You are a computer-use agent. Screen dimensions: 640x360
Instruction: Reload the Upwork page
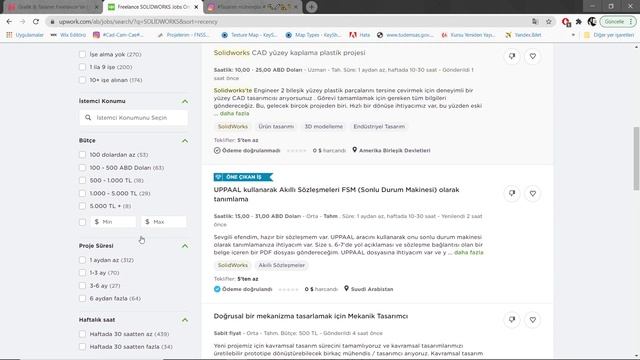(36, 22)
